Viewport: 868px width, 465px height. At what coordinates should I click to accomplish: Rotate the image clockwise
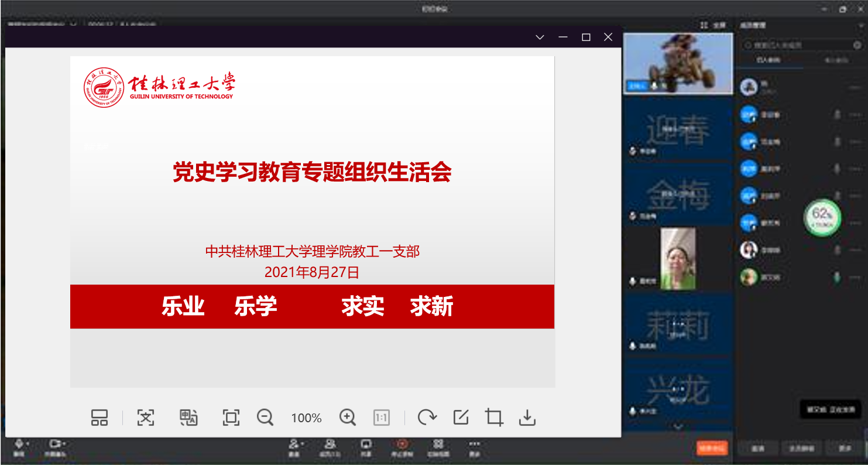[x=427, y=418]
